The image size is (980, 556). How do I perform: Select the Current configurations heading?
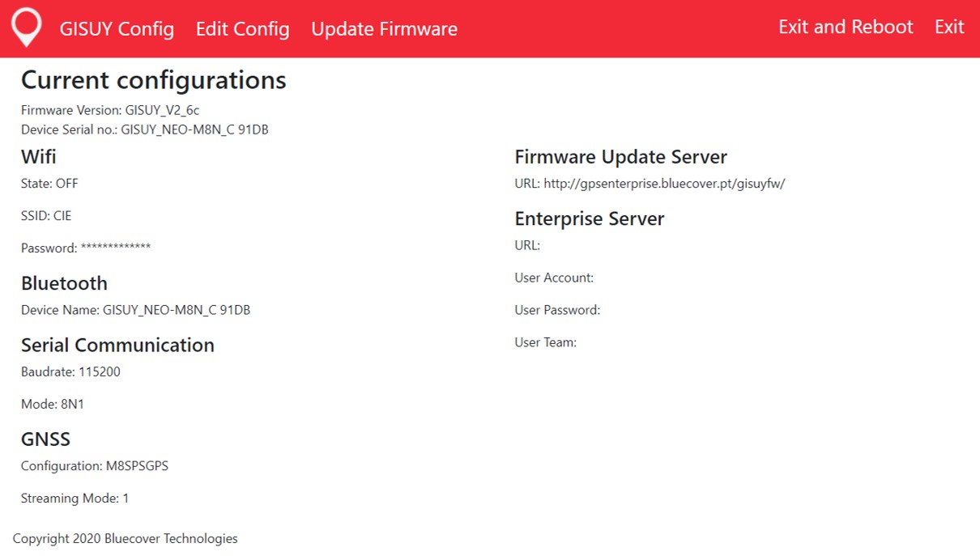click(153, 79)
